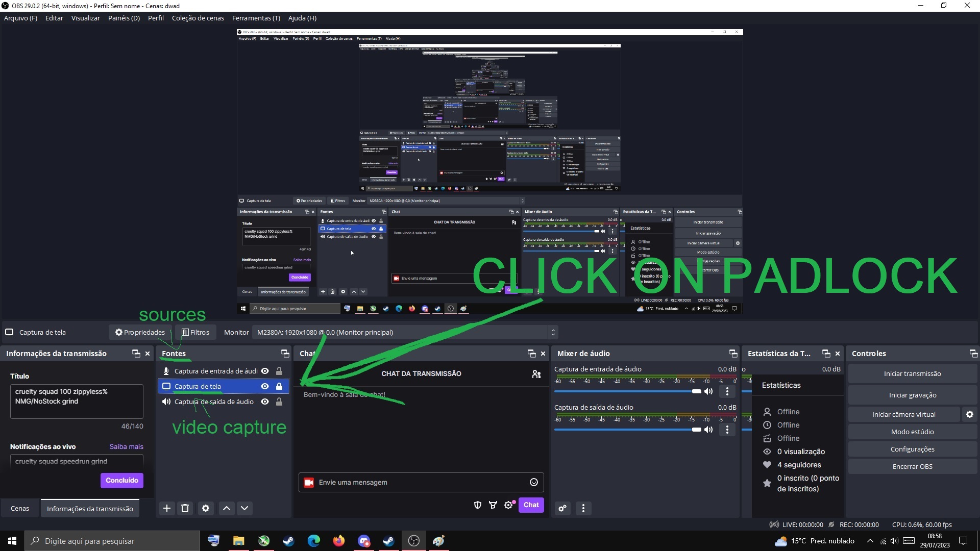Viewport: 980px width, 551px height.
Task: Hide Captura de saída de áudio source
Action: click(x=265, y=402)
